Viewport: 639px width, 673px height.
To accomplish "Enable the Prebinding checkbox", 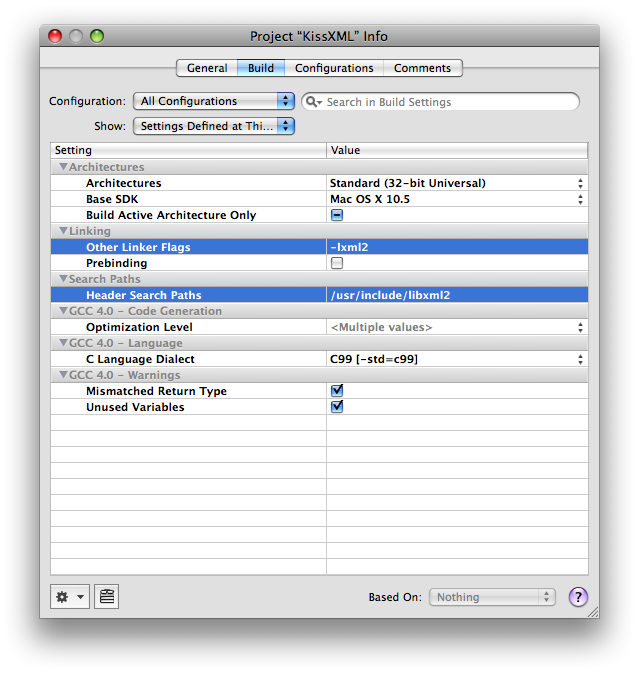I will tap(337, 263).
